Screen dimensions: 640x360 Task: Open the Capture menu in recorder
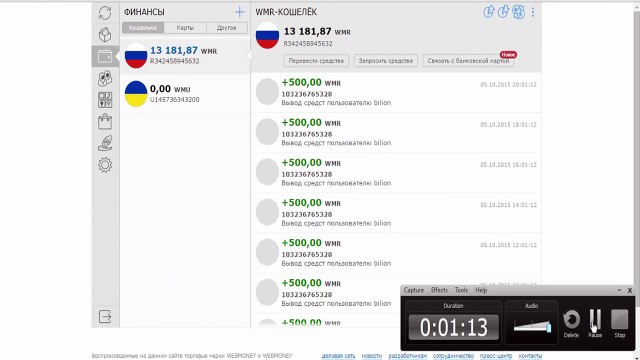pos(413,290)
